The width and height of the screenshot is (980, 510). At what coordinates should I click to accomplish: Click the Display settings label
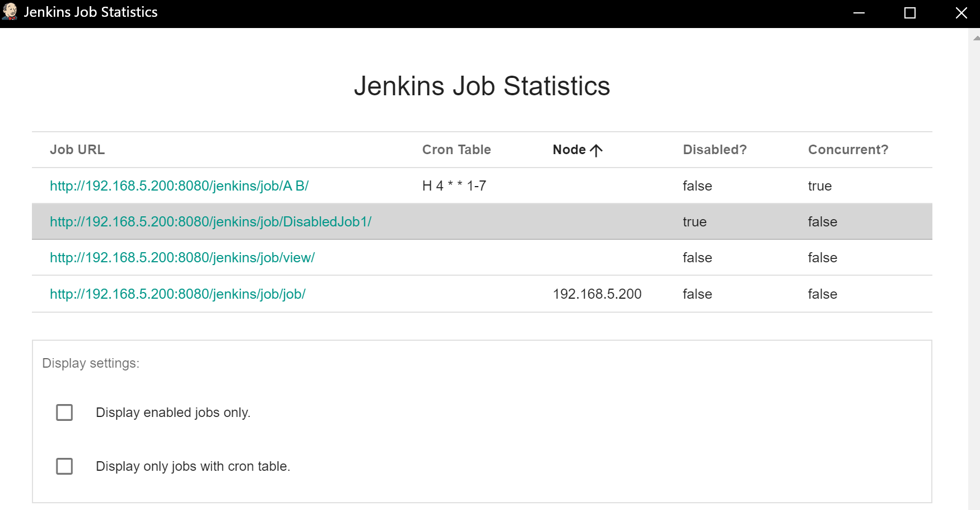point(91,363)
